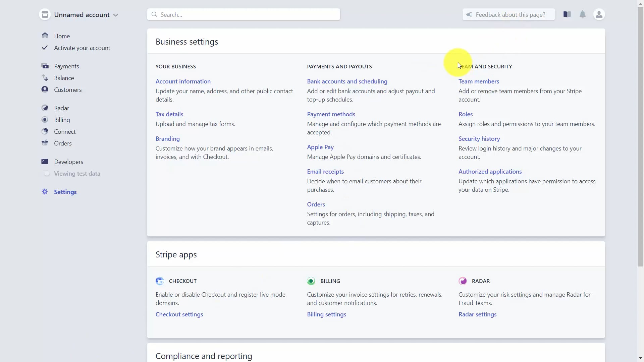
Task: Click the Payments icon in sidebar
Action: [x=45, y=66]
